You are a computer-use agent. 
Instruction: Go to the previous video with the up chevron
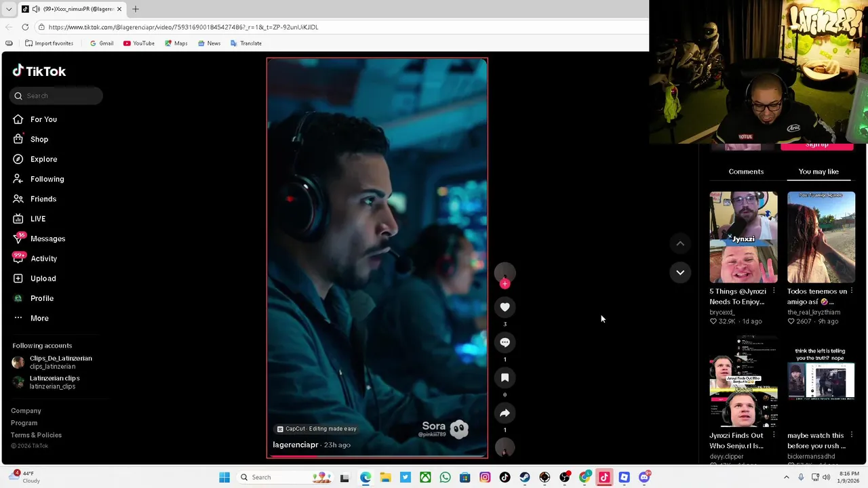pos(680,243)
